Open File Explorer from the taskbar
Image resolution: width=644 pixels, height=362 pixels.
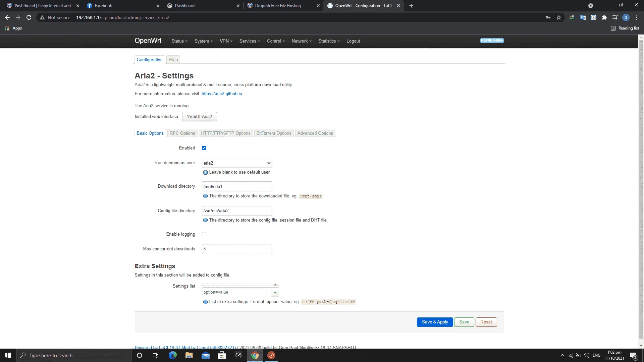click(189, 355)
